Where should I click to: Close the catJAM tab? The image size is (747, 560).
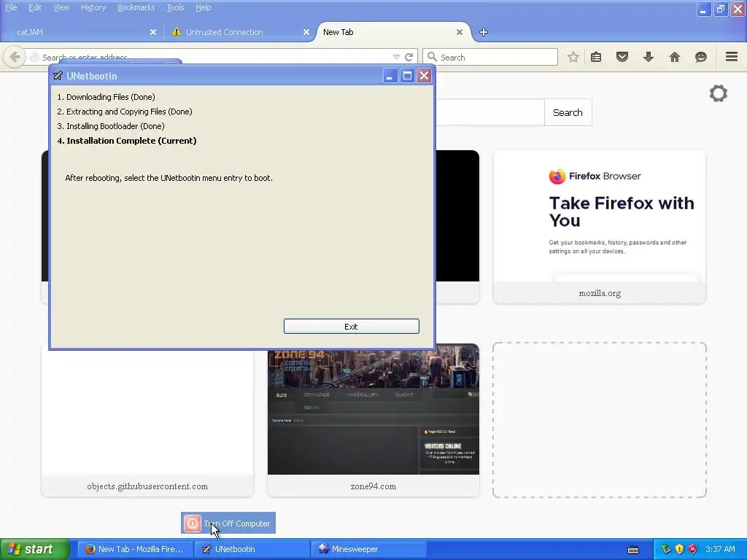(x=153, y=32)
